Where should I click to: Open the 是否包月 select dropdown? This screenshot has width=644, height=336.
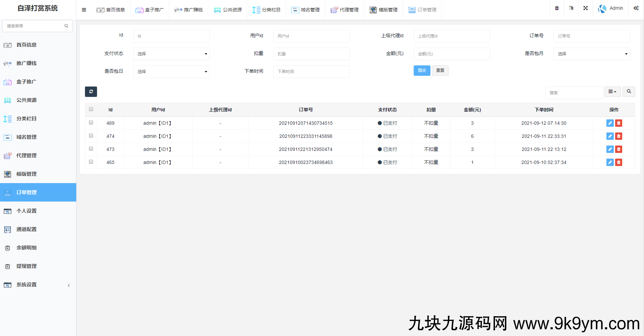coord(592,54)
